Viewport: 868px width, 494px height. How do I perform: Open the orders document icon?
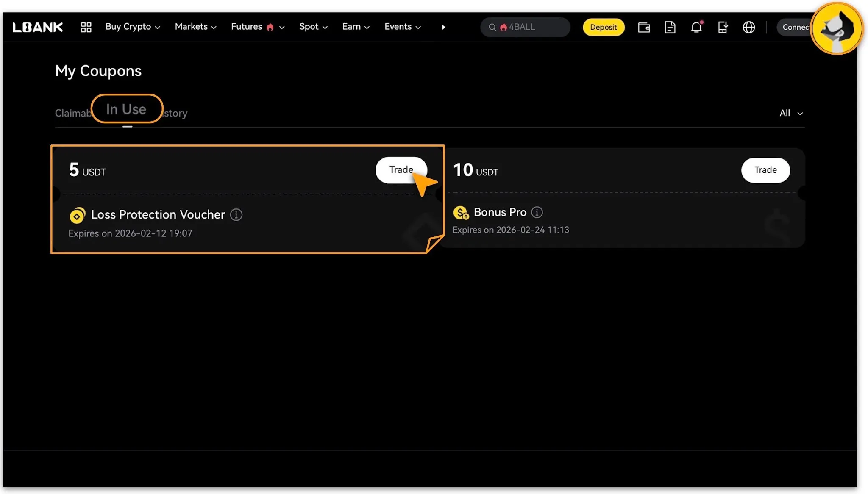click(670, 27)
